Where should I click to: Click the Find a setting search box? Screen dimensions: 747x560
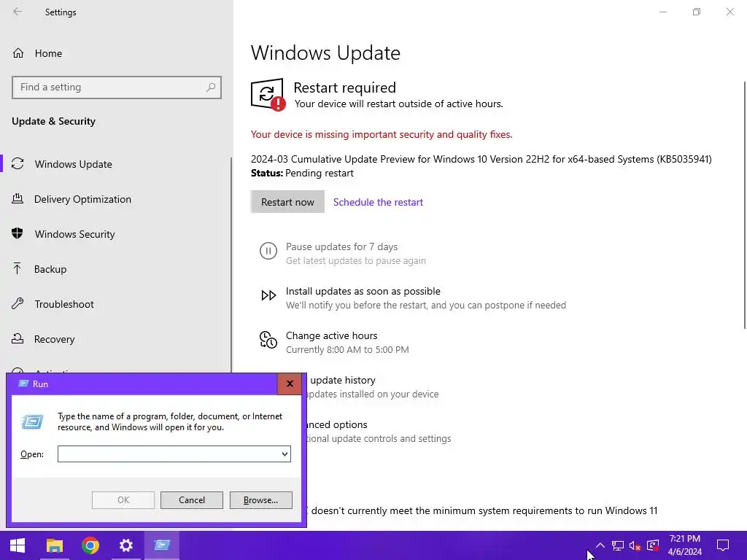(117, 87)
